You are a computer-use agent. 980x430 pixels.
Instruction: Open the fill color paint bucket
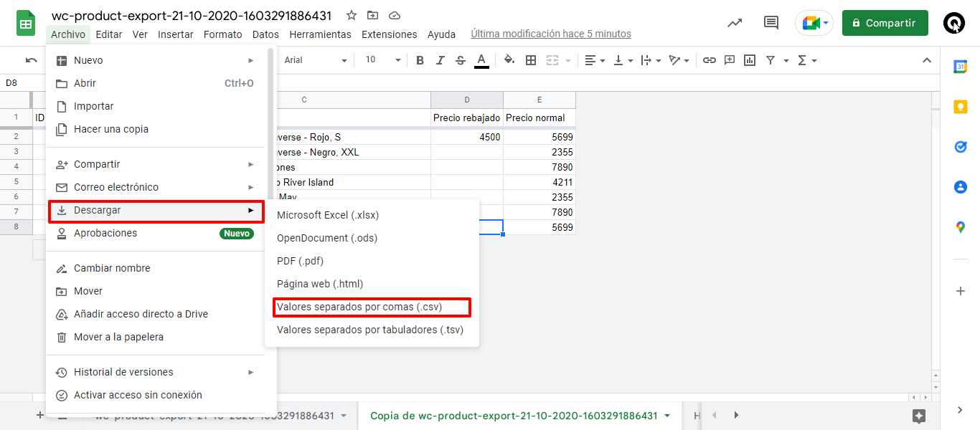point(509,60)
